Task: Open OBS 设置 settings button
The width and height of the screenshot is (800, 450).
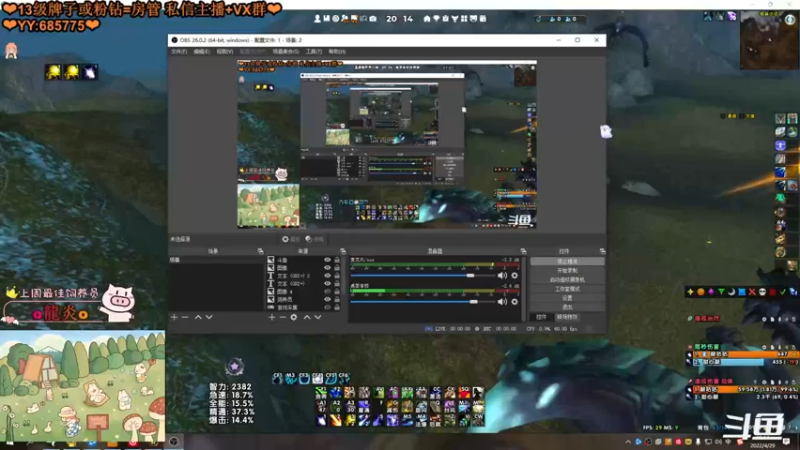Action: 567,298
